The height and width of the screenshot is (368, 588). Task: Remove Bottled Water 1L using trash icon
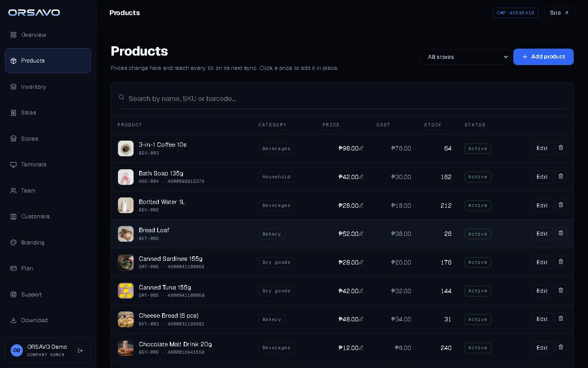pyautogui.click(x=561, y=205)
